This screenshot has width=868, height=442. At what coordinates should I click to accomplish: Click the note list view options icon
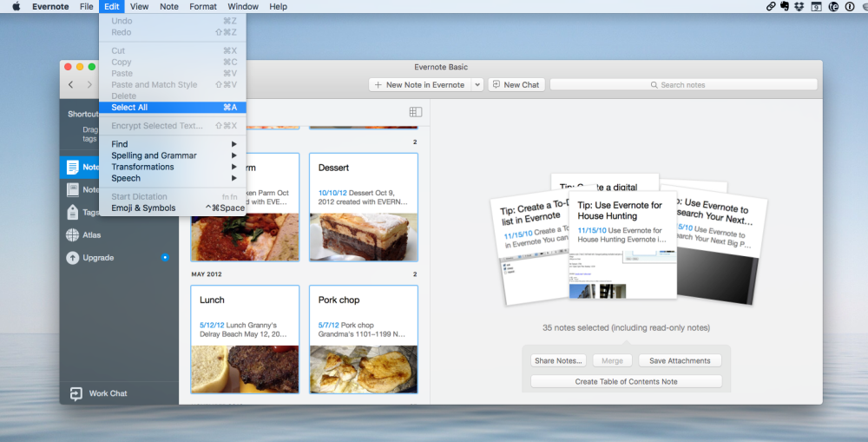click(415, 112)
